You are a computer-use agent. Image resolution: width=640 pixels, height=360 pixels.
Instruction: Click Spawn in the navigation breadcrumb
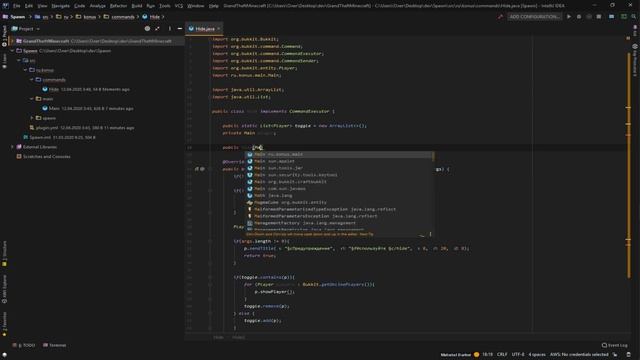18,17
